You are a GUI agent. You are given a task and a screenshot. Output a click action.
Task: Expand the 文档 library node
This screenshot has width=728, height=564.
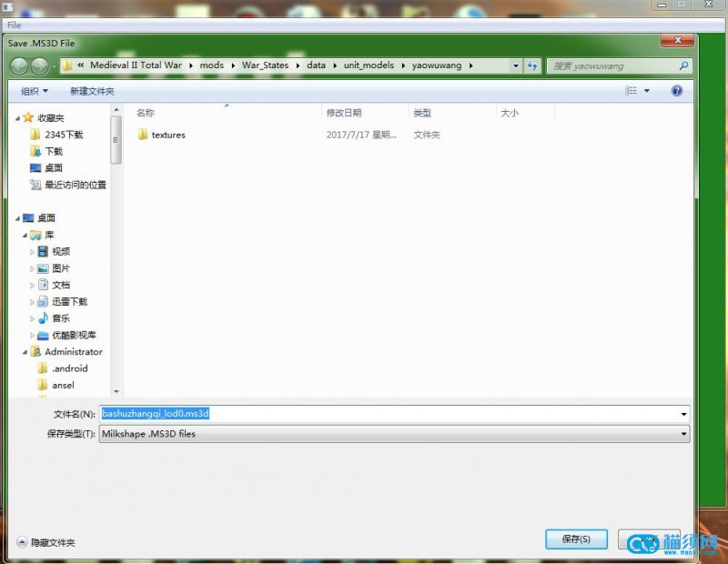pos(32,286)
